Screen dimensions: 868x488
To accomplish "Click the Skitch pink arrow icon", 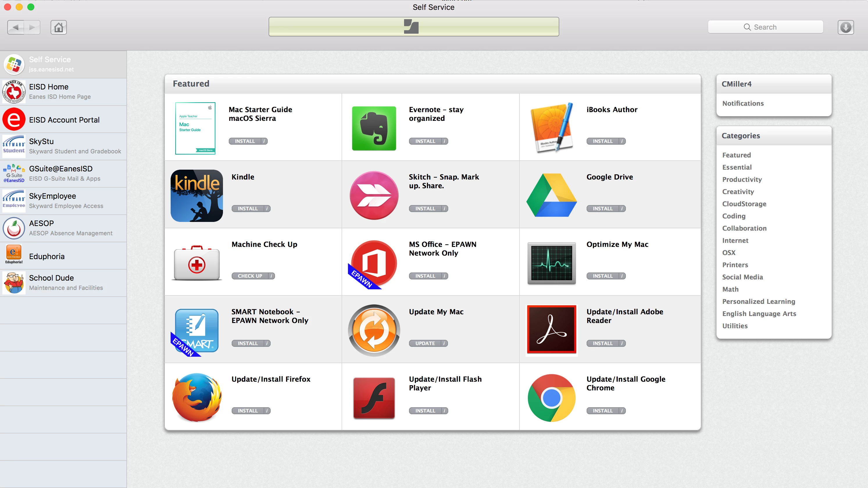I will pos(374,196).
